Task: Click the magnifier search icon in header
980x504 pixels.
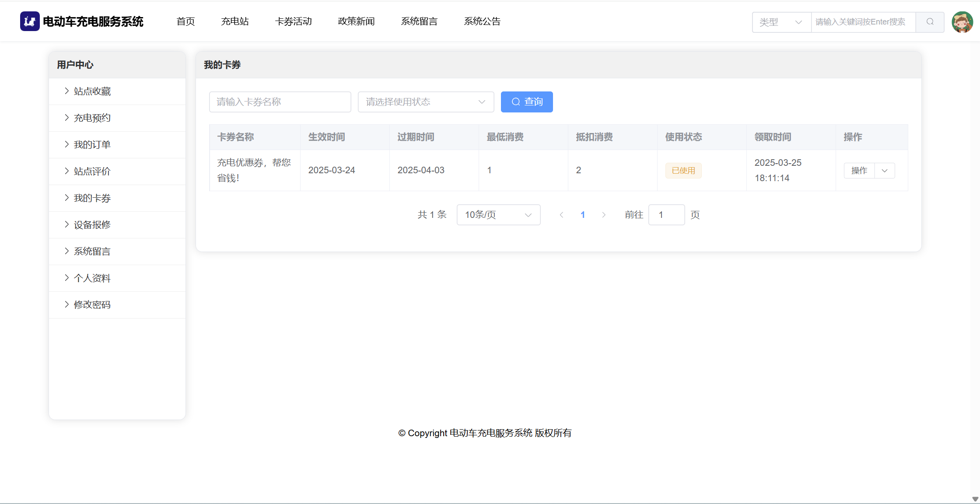Action: coord(930,22)
